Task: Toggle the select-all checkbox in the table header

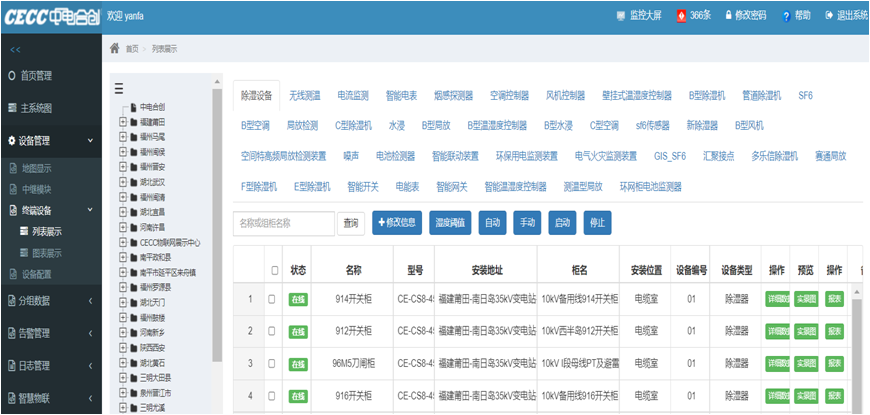Action: [x=274, y=270]
